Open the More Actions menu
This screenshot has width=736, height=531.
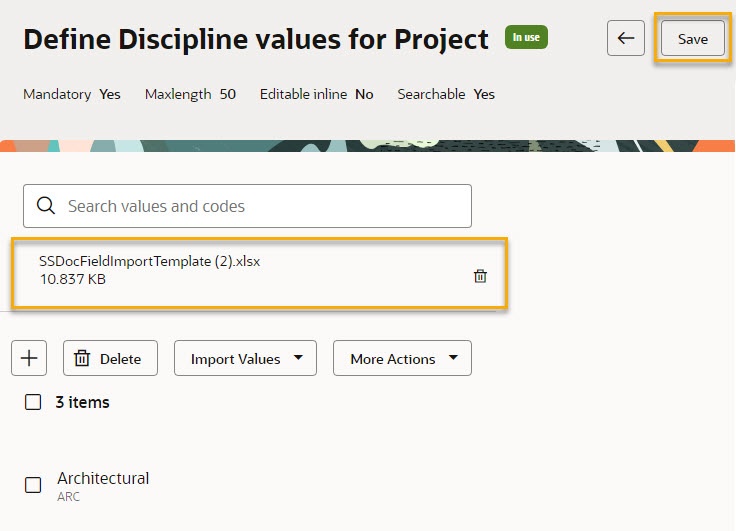[402, 358]
